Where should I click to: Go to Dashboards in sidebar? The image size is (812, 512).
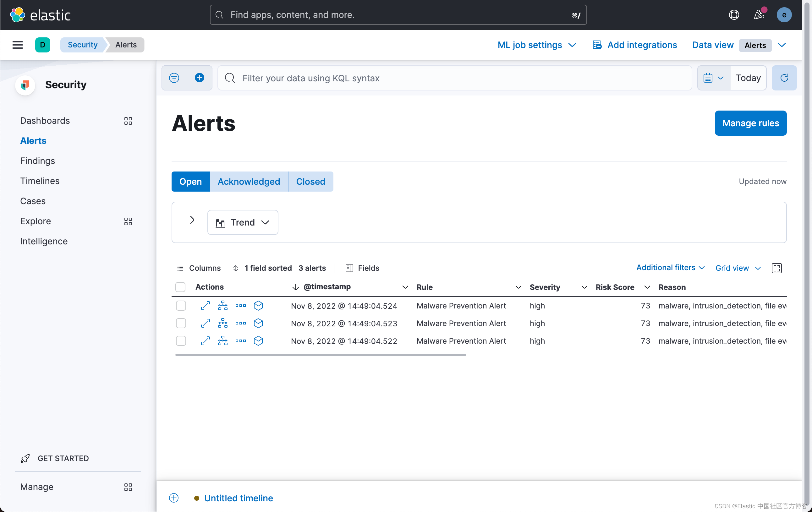click(x=45, y=121)
